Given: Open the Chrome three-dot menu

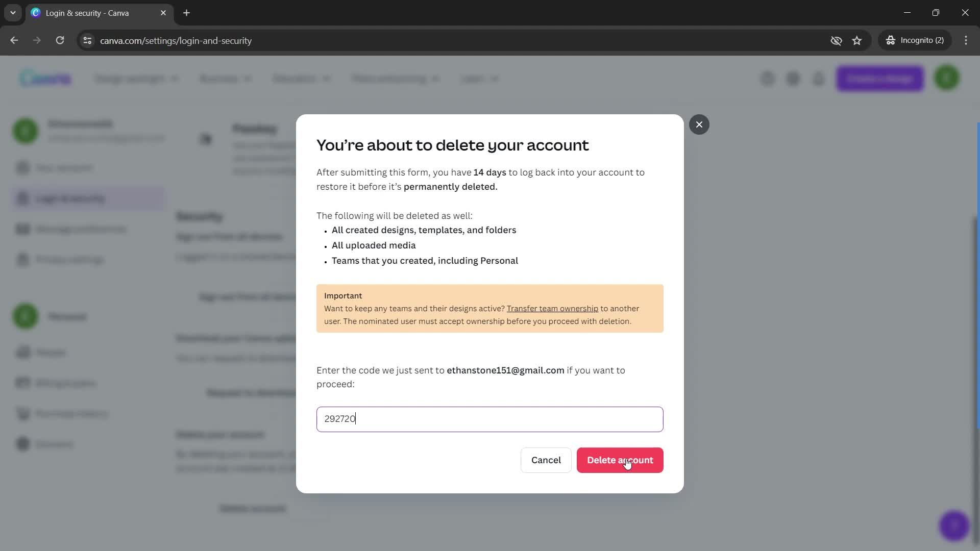Looking at the screenshot, I should click(966, 40).
